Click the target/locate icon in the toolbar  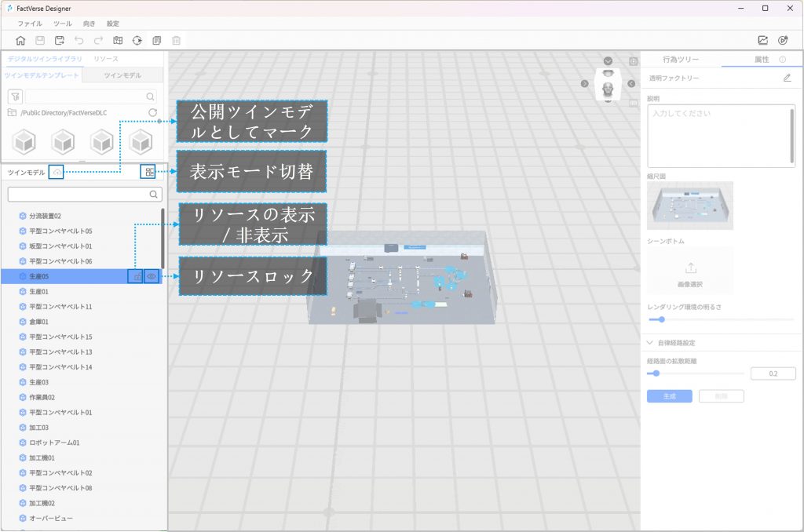[137, 40]
